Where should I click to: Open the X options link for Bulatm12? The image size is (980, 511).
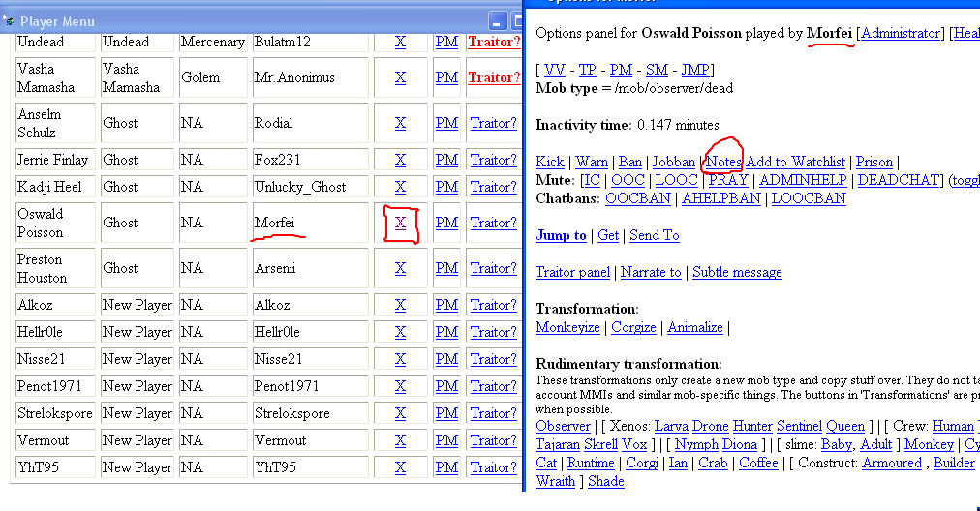(x=400, y=42)
